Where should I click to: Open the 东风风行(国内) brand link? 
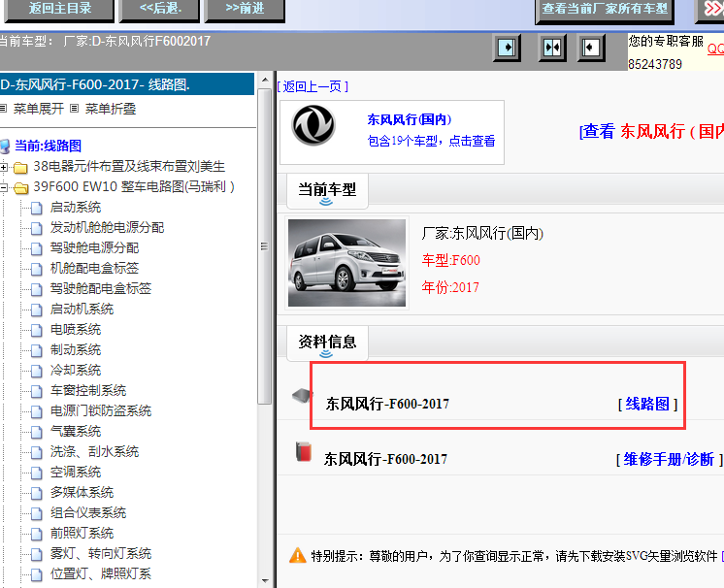click(x=410, y=119)
